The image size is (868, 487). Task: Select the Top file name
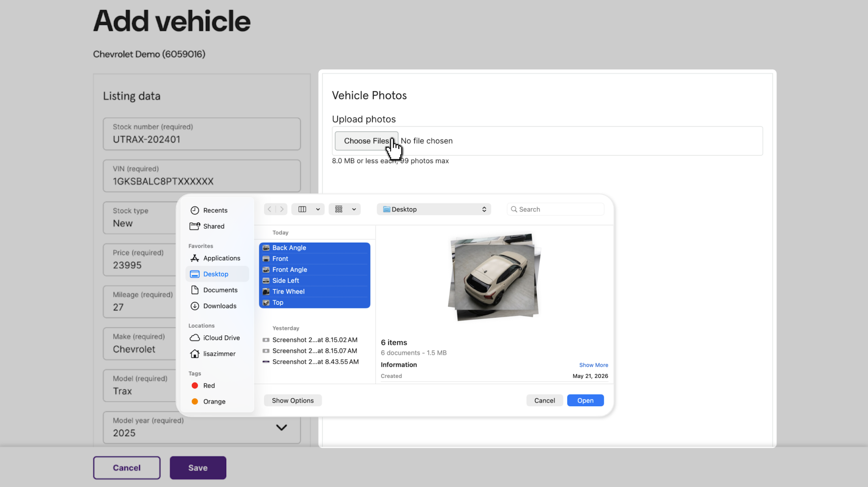coord(278,302)
